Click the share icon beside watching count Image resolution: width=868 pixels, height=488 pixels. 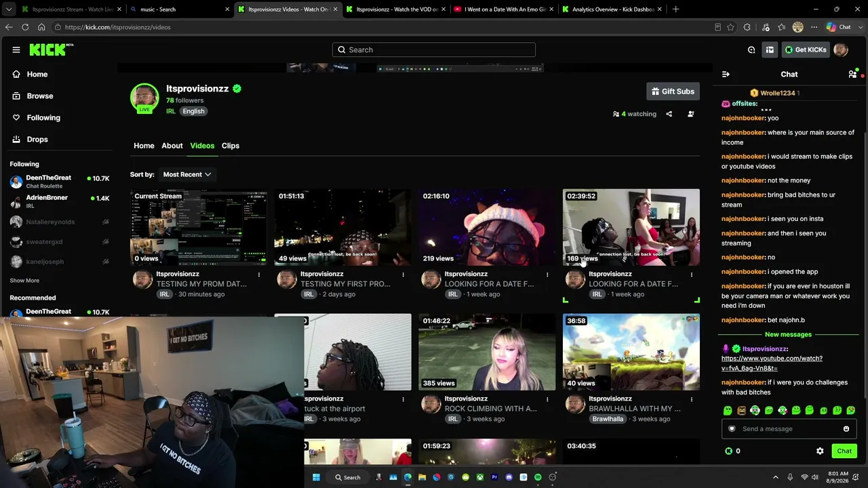[669, 114]
